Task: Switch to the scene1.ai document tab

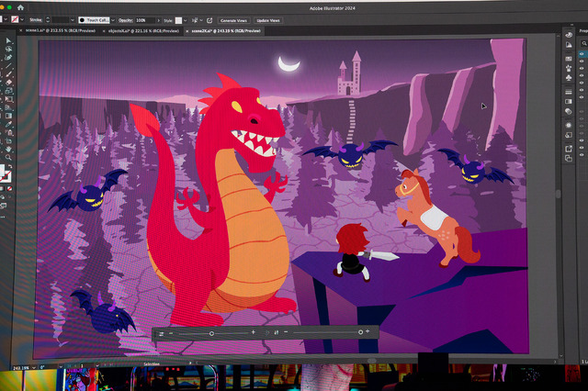Action: tap(61, 30)
